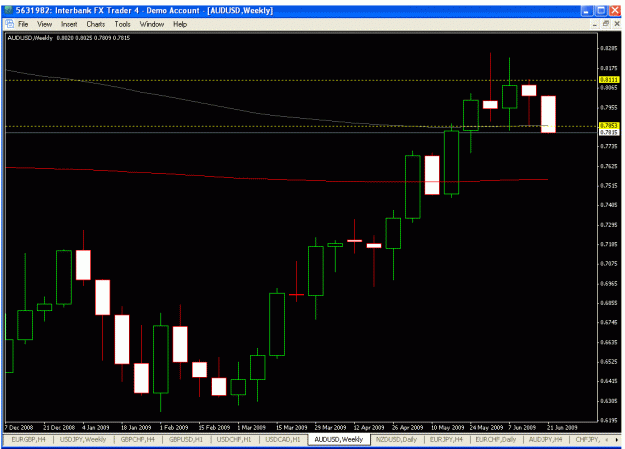This screenshot has height=449, width=625.
Task: Switch to the EURJPY,H4 chart tab
Action: tap(446, 439)
